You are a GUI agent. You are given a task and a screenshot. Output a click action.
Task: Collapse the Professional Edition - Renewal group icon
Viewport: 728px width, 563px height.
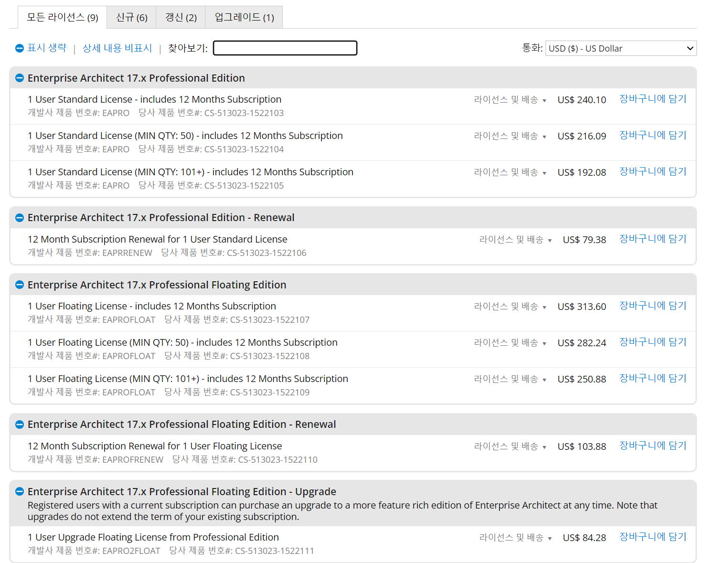(20, 218)
